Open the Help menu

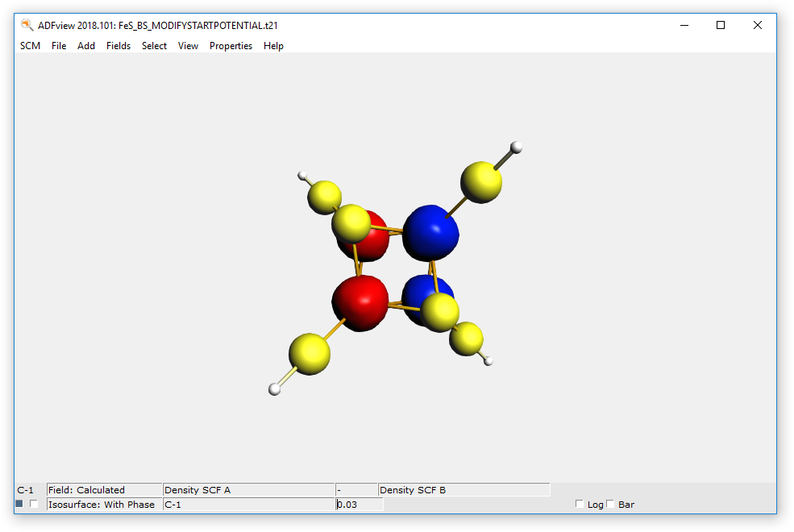tap(273, 46)
